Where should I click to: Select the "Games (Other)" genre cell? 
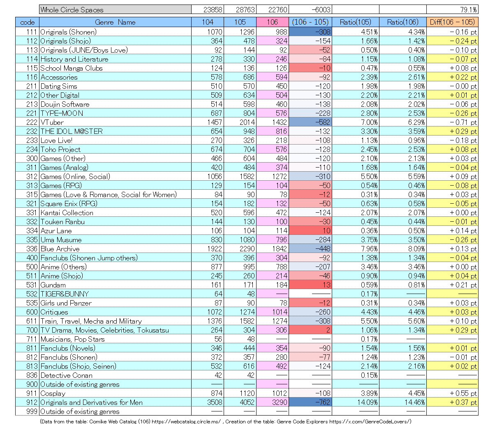(115, 159)
